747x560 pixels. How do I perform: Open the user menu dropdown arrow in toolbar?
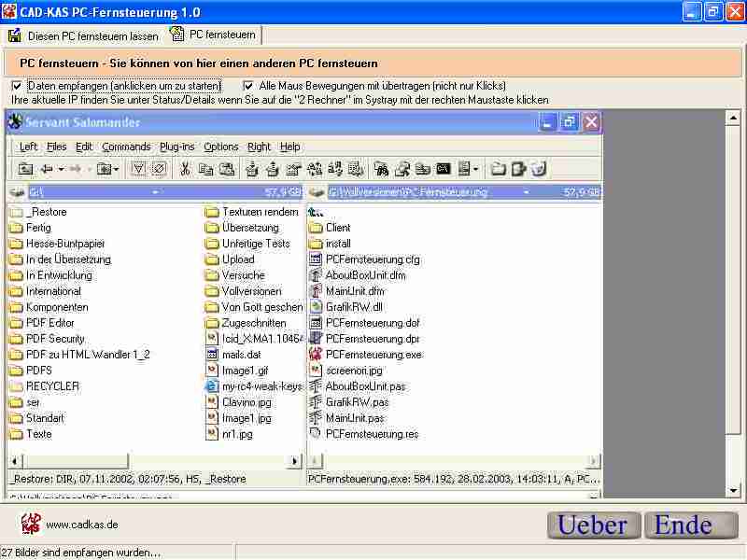coord(476,169)
